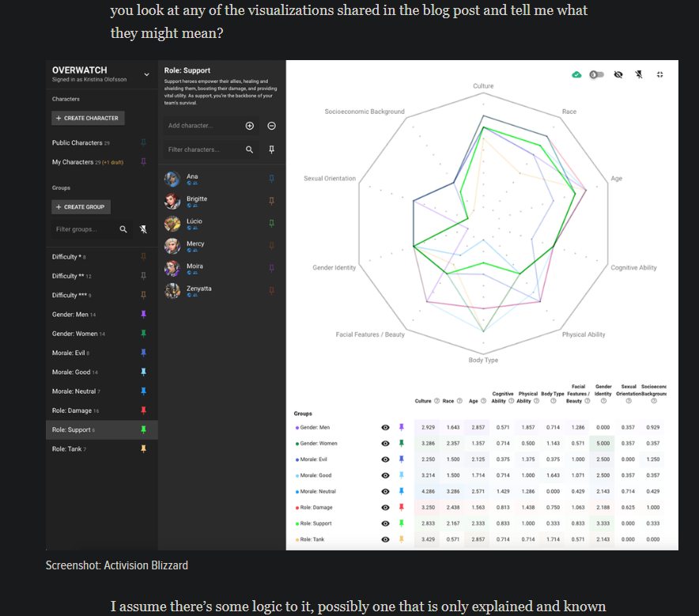699x616 pixels.
Task: Click help icon next to Culture column
Action: 436,401
